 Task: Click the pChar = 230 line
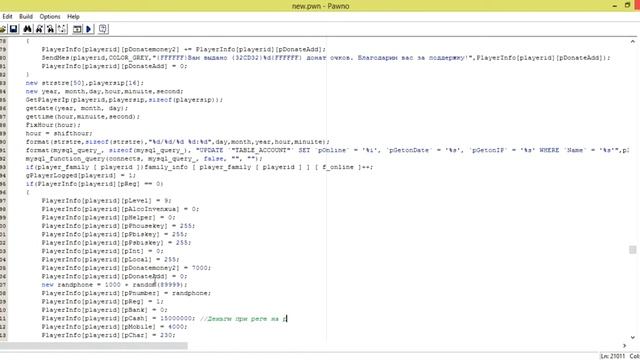(x=108, y=336)
